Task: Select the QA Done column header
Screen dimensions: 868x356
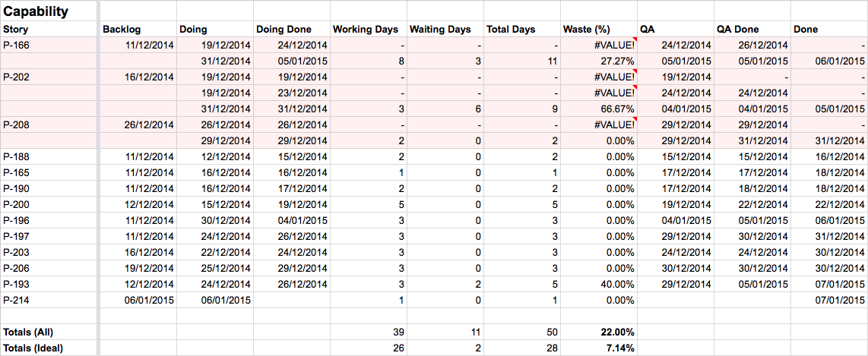Action: 737,30
